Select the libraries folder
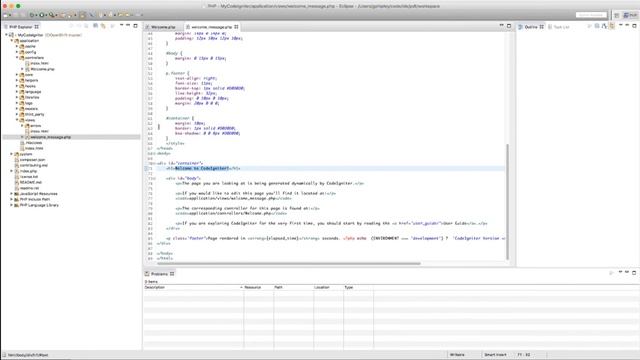The image size is (640, 360). point(32,98)
